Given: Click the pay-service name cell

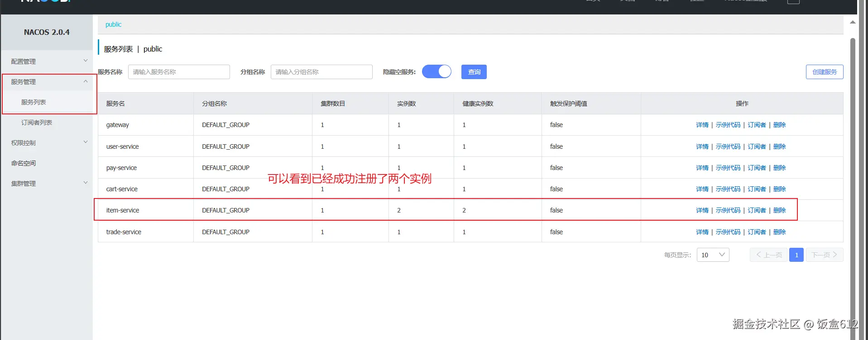Looking at the screenshot, I should [146, 168].
